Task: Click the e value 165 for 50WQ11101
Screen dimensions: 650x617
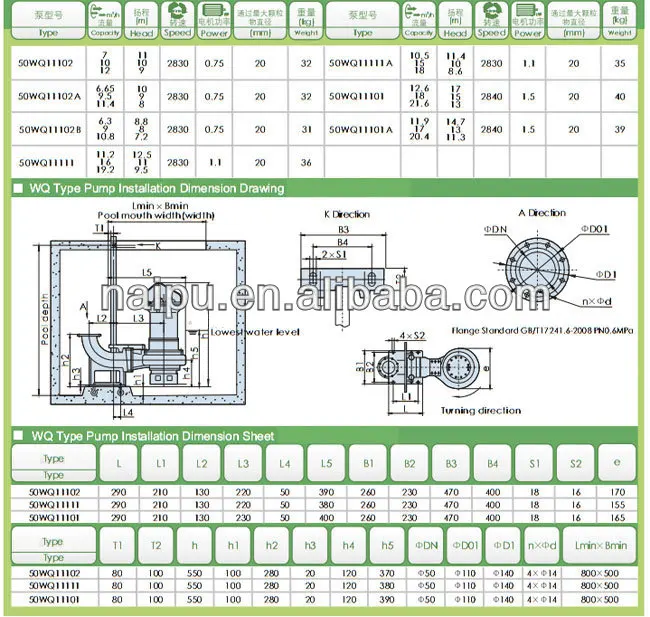Action: pyautogui.click(x=617, y=517)
